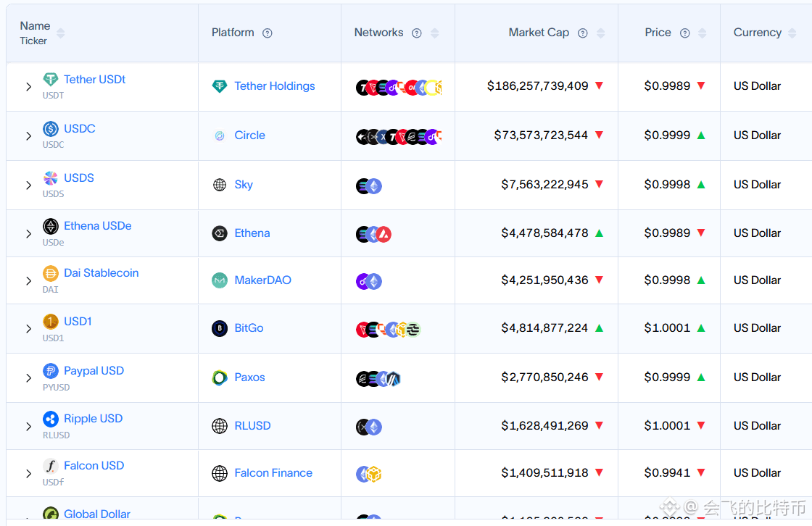The width and height of the screenshot is (812, 526).
Task: Select the $186,257,739,409 market cap value
Action: click(537, 86)
